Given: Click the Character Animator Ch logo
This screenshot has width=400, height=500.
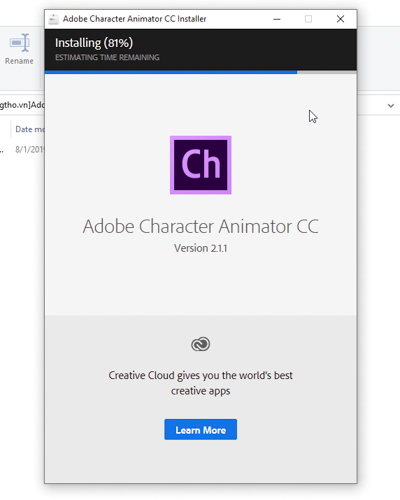Looking at the screenshot, I should pyautogui.click(x=201, y=165).
